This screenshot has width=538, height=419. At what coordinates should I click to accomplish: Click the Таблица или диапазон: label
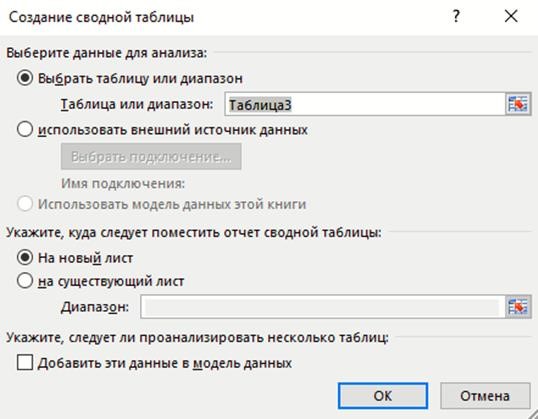tap(137, 104)
